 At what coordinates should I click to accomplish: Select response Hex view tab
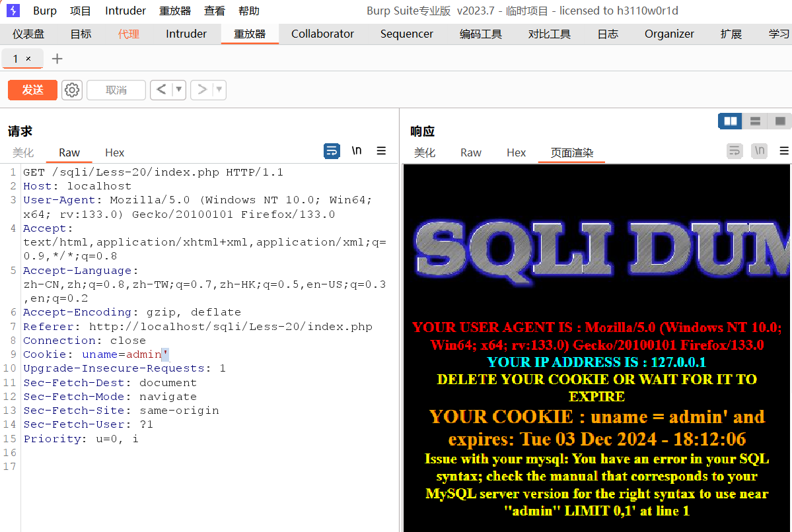pos(516,152)
